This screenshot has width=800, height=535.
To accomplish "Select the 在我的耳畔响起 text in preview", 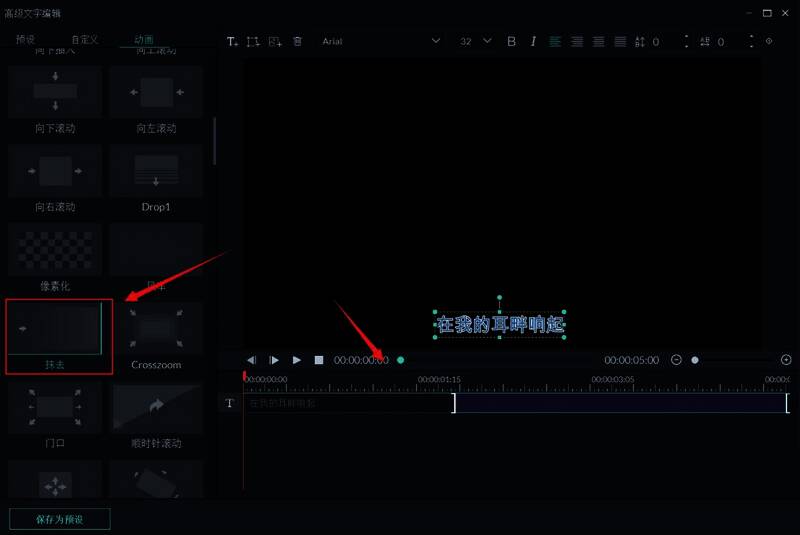I will point(499,324).
